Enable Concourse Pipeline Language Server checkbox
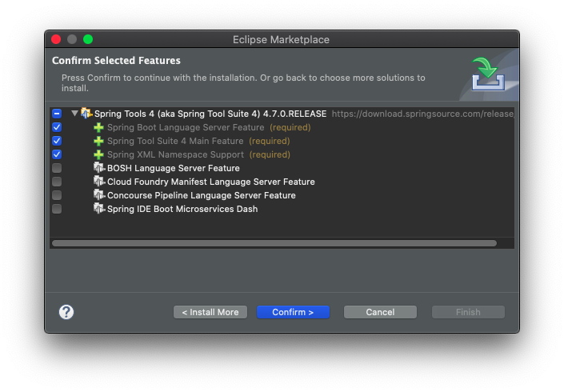Screen dimensions: 564x392 pos(57,195)
